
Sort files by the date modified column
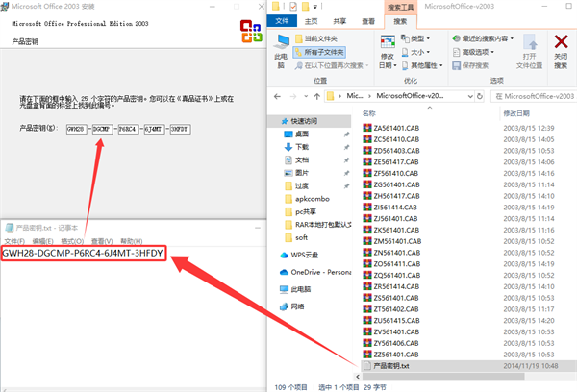(x=516, y=113)
